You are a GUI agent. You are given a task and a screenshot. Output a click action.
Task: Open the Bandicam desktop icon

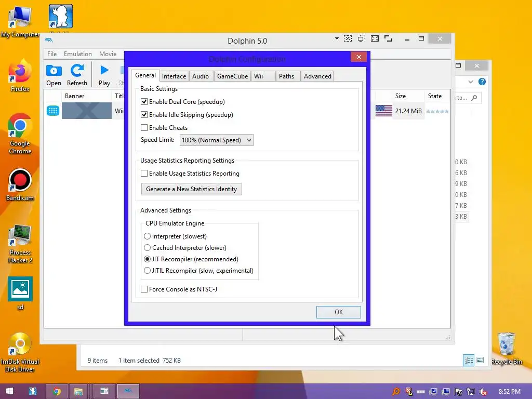(x=20, y=185)
